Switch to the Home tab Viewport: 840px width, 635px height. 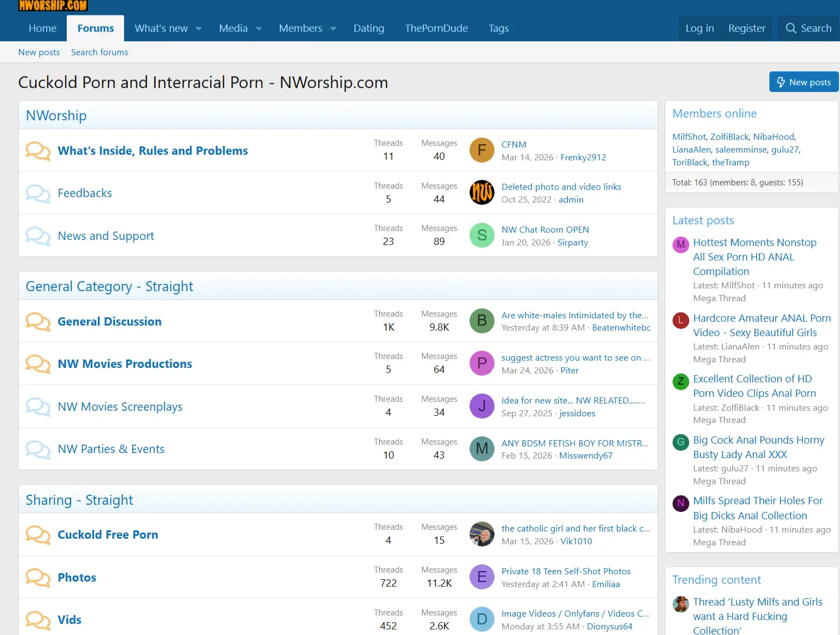[42, 28]
